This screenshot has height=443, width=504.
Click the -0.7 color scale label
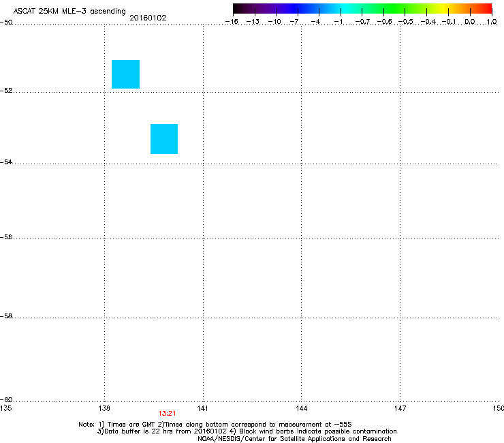click(x=362, y=22)
